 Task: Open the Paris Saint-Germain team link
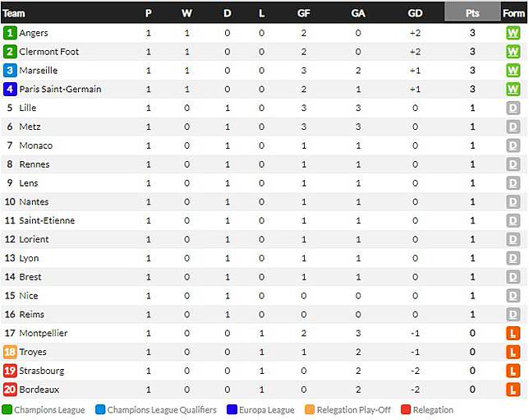60,89
